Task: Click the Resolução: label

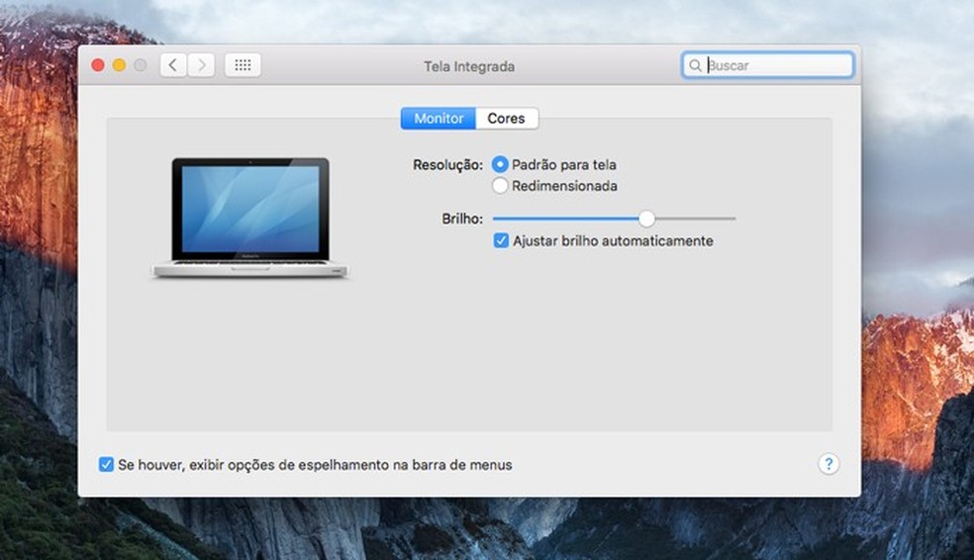Action: point(447,165)
